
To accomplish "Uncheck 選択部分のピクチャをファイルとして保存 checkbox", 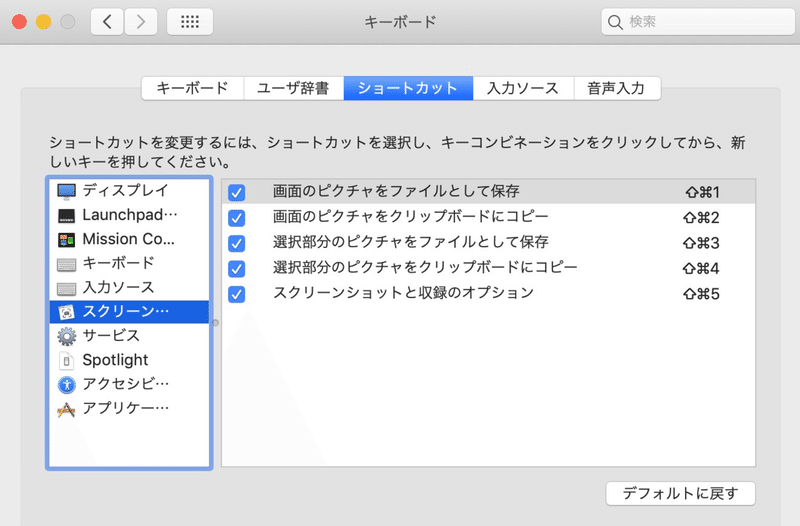I will (x=236, y=243).
